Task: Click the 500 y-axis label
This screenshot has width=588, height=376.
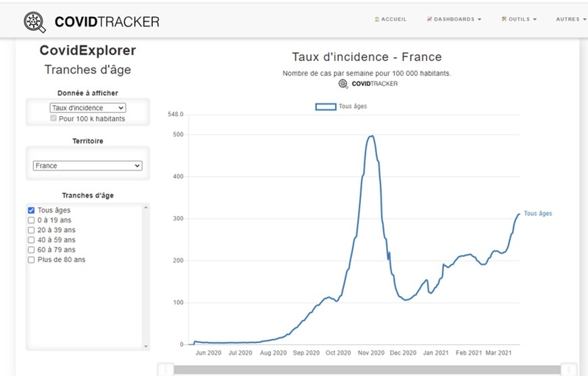Action: (x=178, y=134)
